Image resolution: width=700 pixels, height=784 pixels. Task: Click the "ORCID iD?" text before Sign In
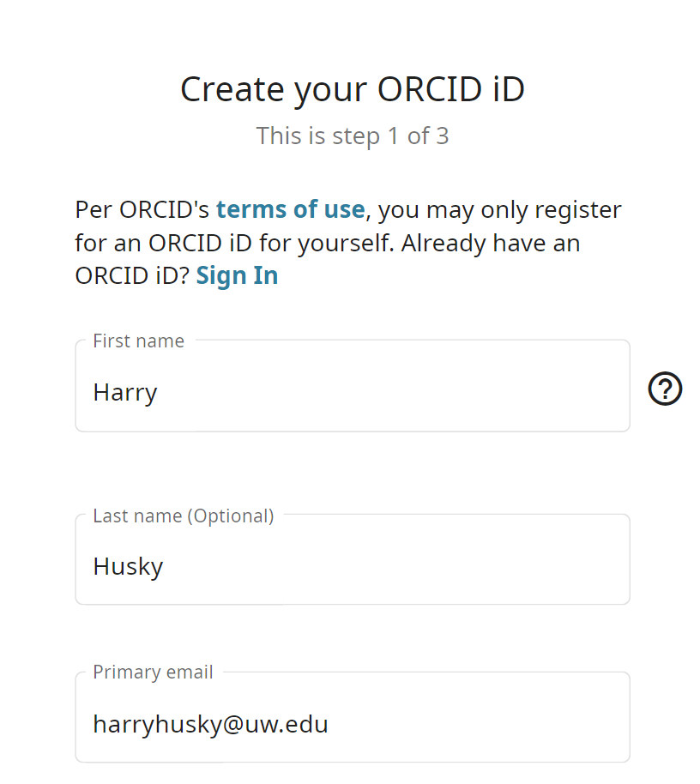point(132,275)
